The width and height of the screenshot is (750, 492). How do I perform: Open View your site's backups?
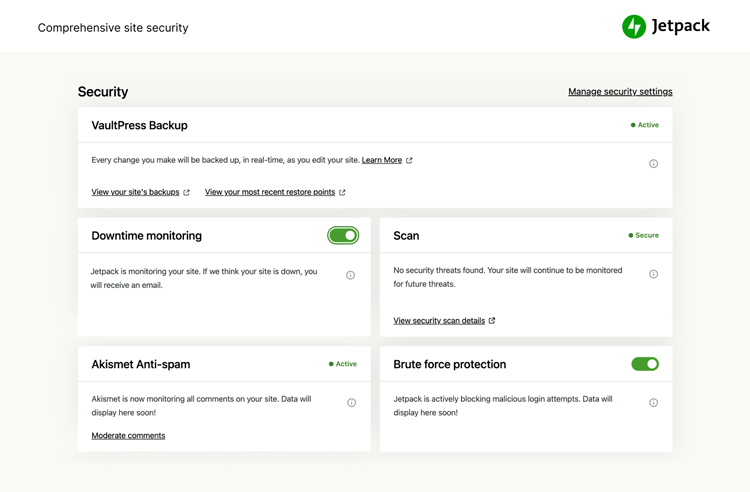135,192
